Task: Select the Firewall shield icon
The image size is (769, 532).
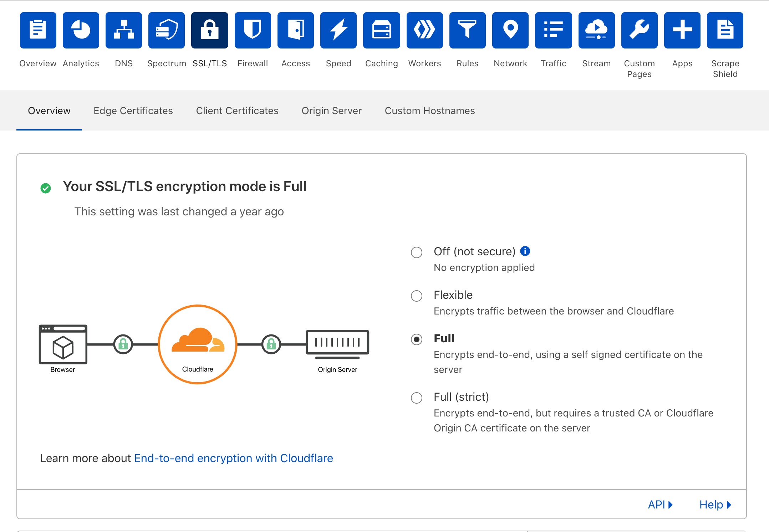Action: click(253, 30)
